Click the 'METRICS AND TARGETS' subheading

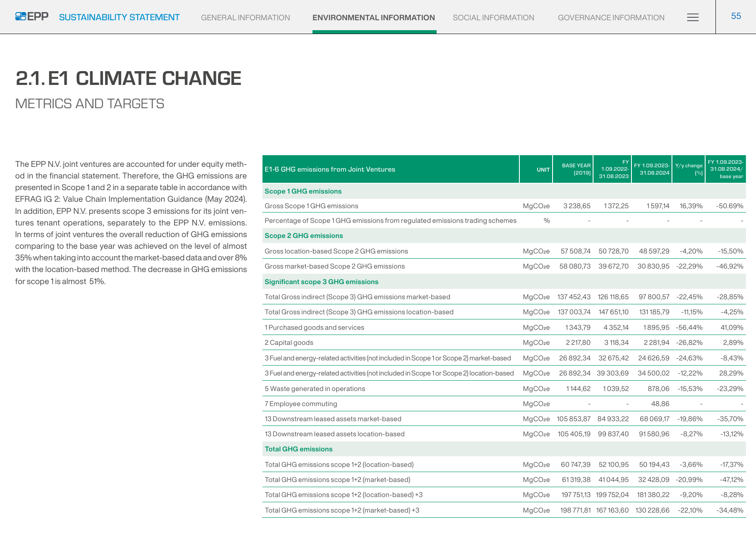coord(90,103)
